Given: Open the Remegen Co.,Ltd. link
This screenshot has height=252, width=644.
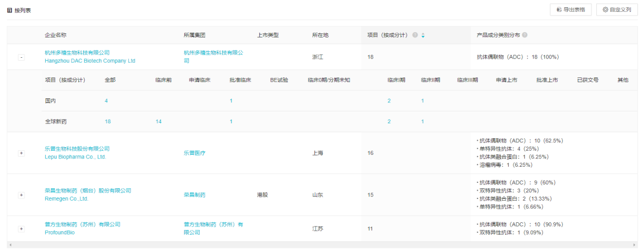Looking at the screenshot, I should [x=67, y=198].
